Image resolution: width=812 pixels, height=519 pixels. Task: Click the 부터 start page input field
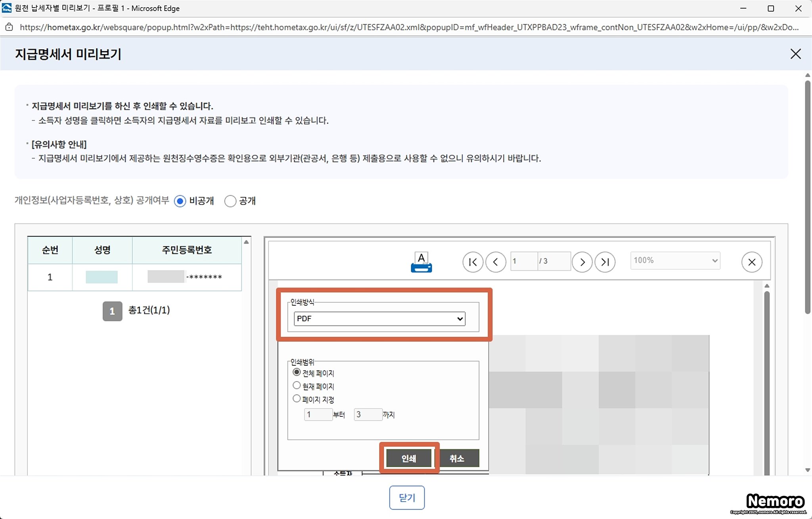[x=318, y=414]
